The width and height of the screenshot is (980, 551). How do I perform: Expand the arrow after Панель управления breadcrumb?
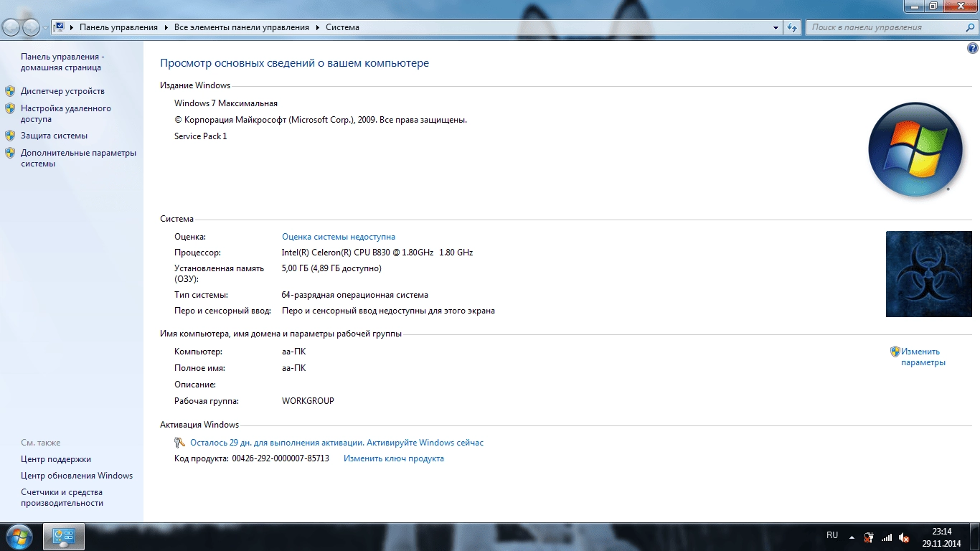166,27
